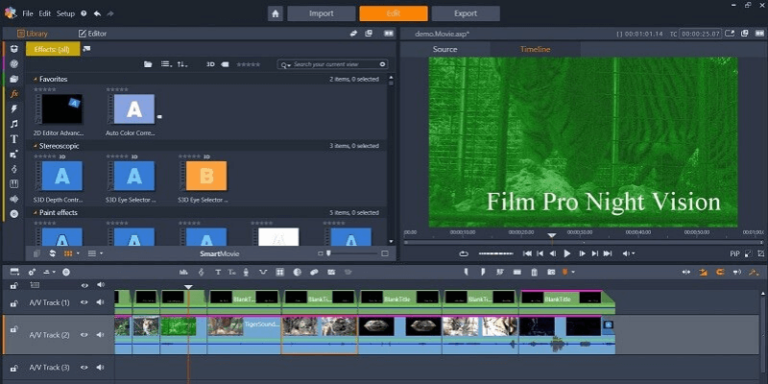The width and height of the screenshot is (768, 384).
Task: Click the Undo arrow
Action: pos(97,14)
